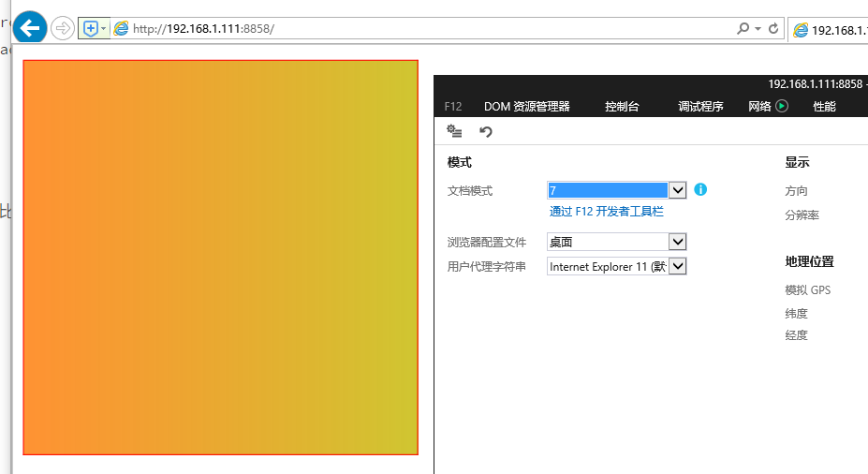Open the 文档模式 dropdown showing 7

click(617, 190)
